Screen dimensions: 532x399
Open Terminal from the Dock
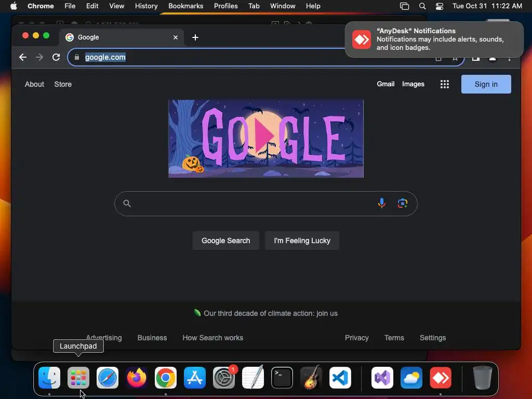click(282, 377)
